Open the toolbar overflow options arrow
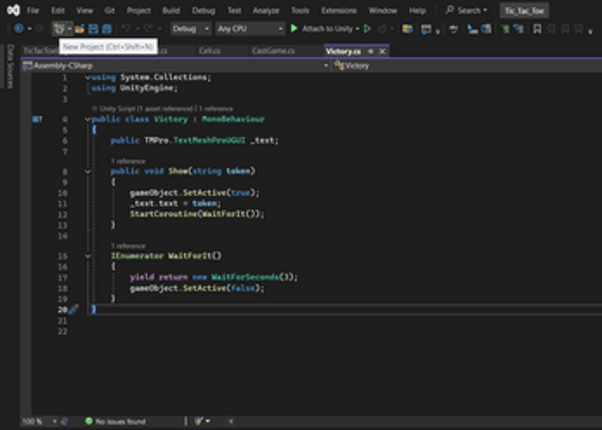 [x=590, y=31]
